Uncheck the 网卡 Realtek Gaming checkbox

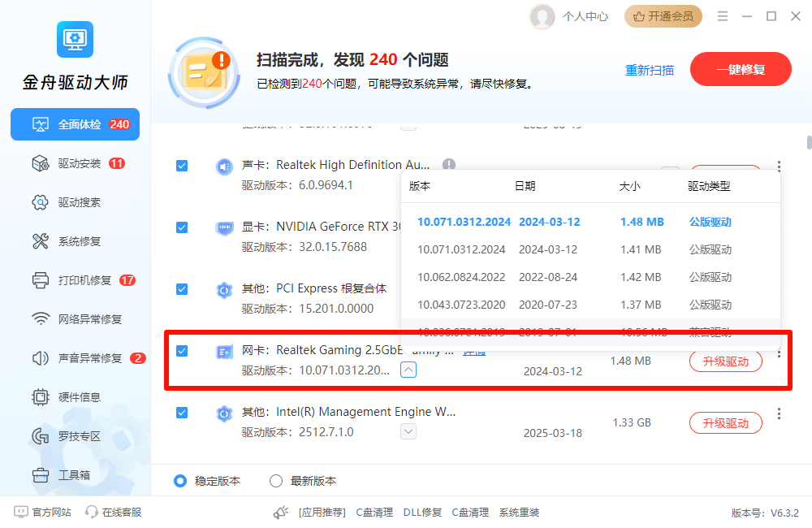182,351
